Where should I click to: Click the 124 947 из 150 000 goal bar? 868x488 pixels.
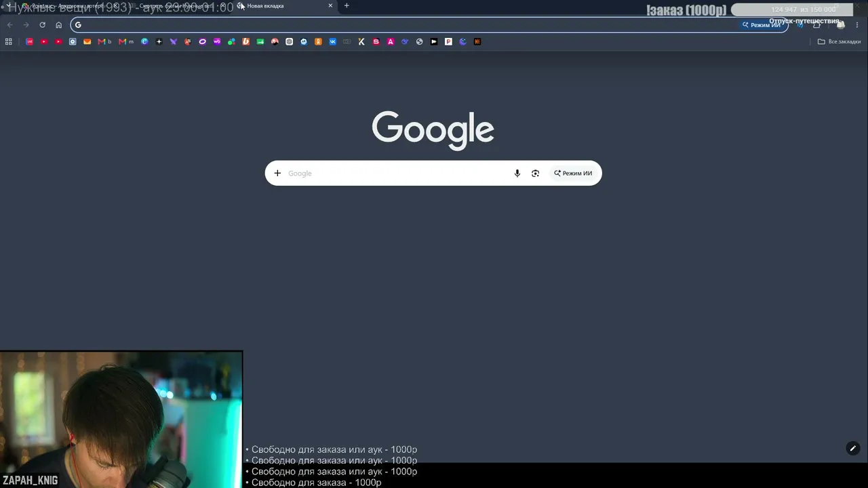pyautogui.click(x=791, y=9)
